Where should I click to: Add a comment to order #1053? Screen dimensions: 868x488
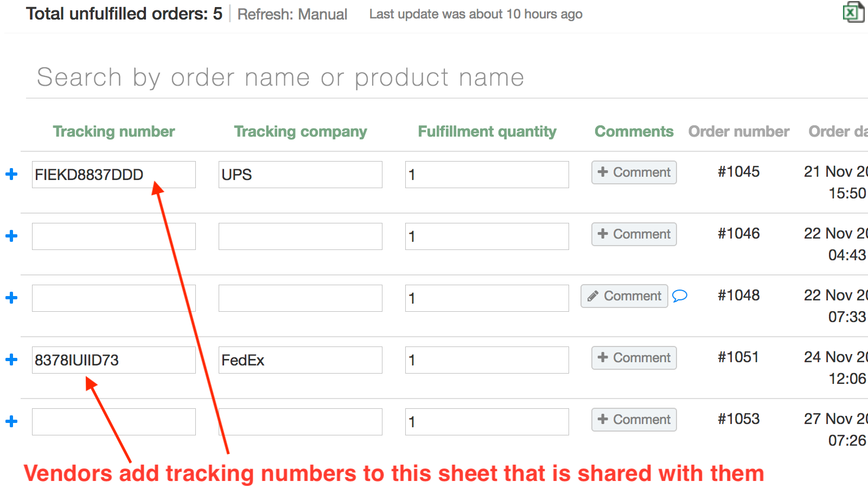pos(634,420)
